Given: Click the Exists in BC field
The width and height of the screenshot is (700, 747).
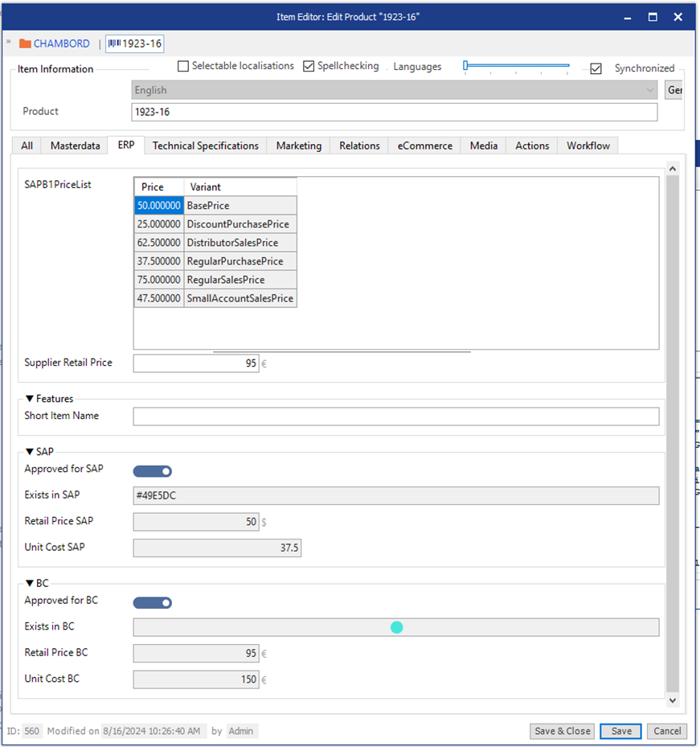Looking at the screenshot, I should point(396,627).
